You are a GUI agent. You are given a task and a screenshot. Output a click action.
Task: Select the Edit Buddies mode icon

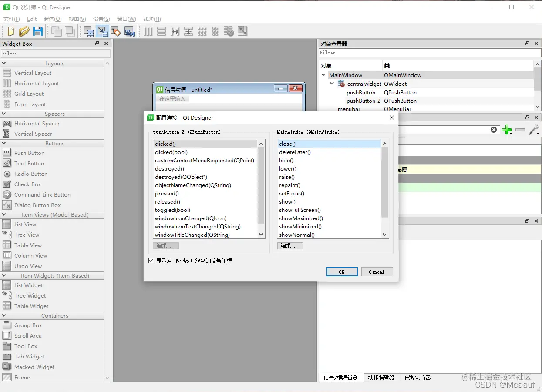[x=115, y=31]
